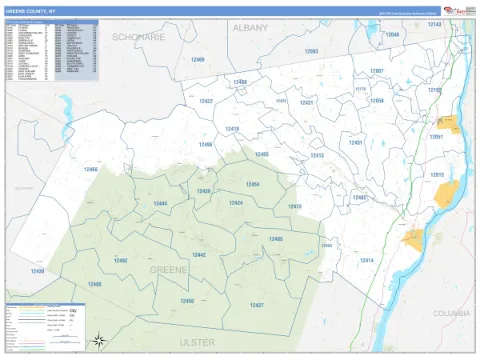Image resolution: width=480 pixels, height=360 pixels.
Task: Click ZIP code label 12492
Action: tap(121, 260)
